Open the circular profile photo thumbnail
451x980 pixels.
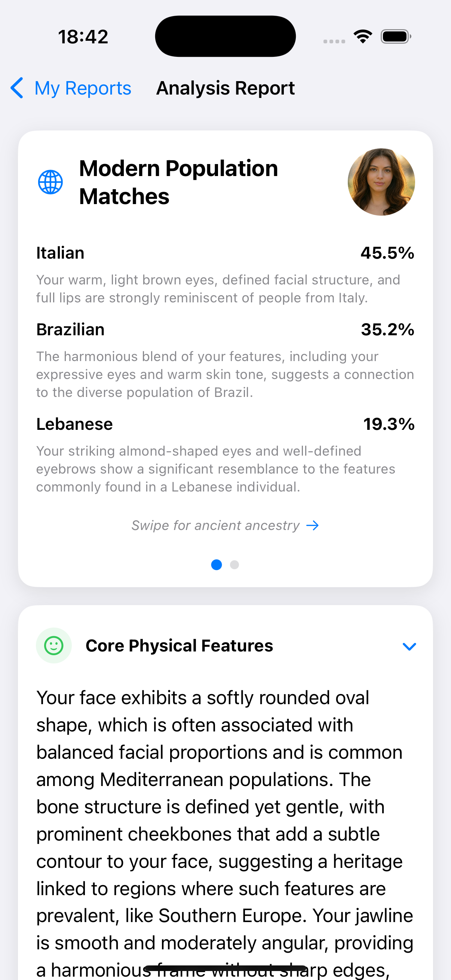(381, 182)
